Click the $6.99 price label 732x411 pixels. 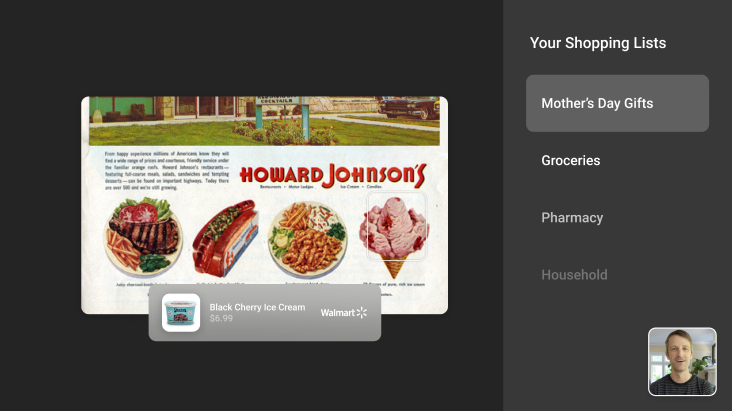click(x=221, y=319)
